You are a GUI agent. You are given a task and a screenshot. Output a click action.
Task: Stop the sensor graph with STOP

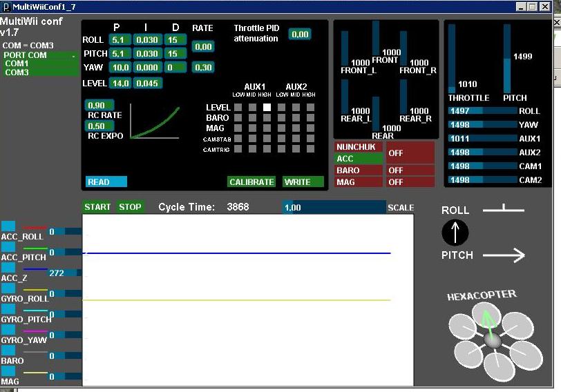(x=130, y=206)
